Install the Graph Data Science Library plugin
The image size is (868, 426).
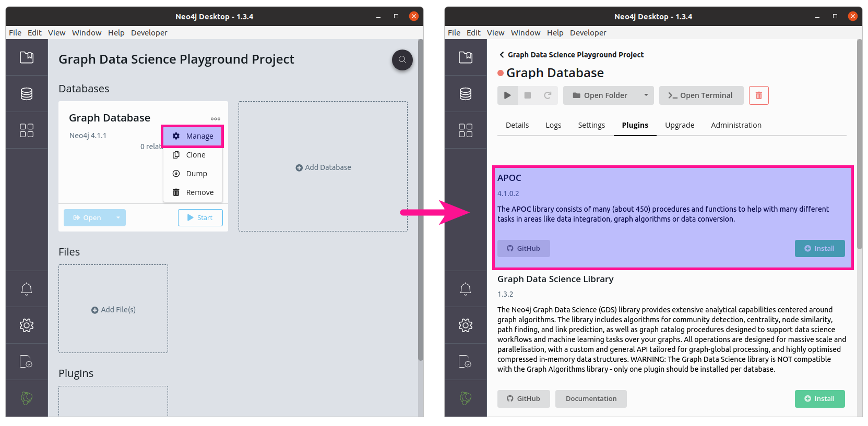(820, 399)
